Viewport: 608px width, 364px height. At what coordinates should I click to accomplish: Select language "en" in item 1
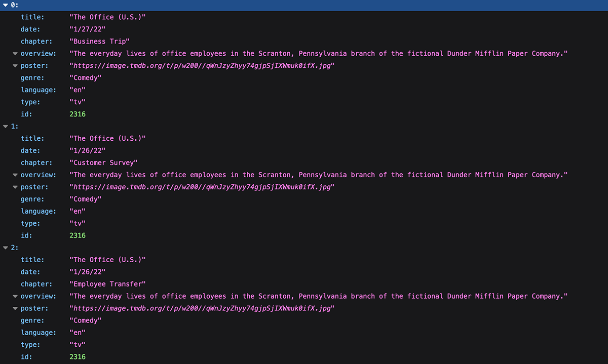pos(78,212)
